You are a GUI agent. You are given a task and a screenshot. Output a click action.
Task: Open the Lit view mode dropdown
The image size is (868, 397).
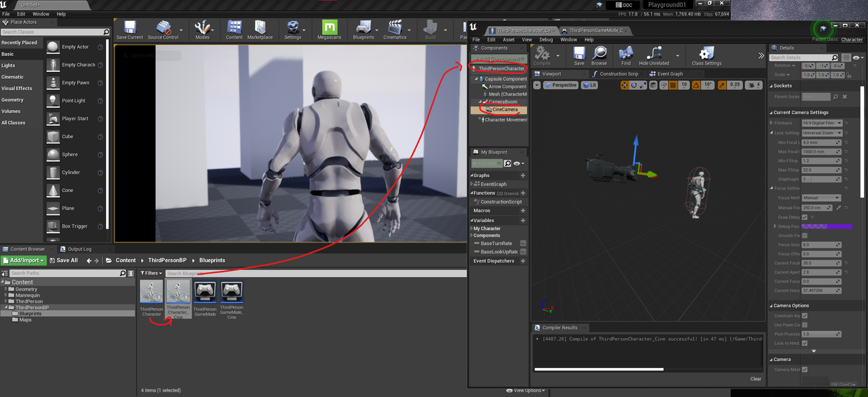590,85
